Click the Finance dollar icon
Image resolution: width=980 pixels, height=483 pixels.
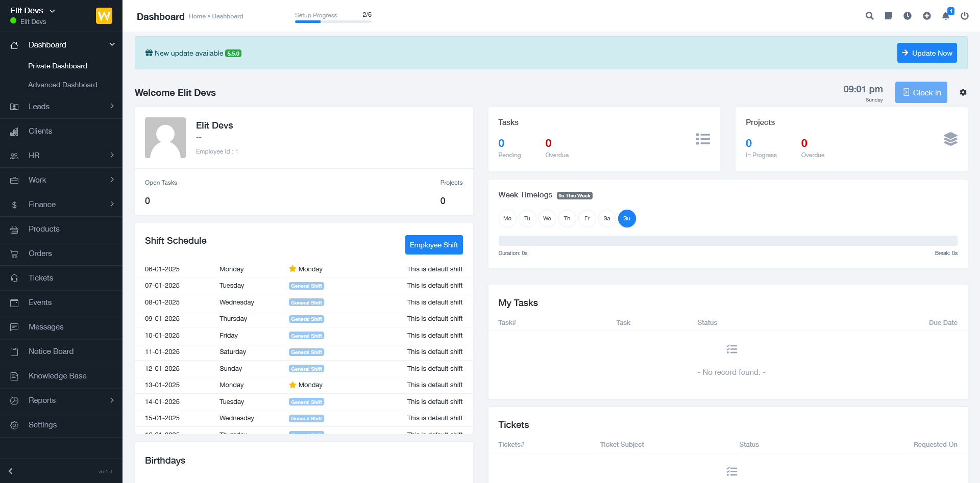click(x=14, y=205)
